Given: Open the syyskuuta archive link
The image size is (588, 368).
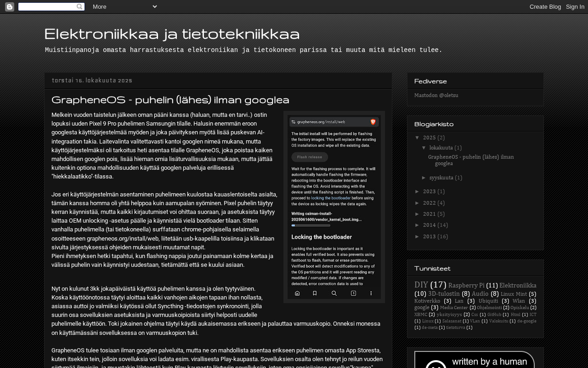Looking at the screenshot, I should (441, 178).
